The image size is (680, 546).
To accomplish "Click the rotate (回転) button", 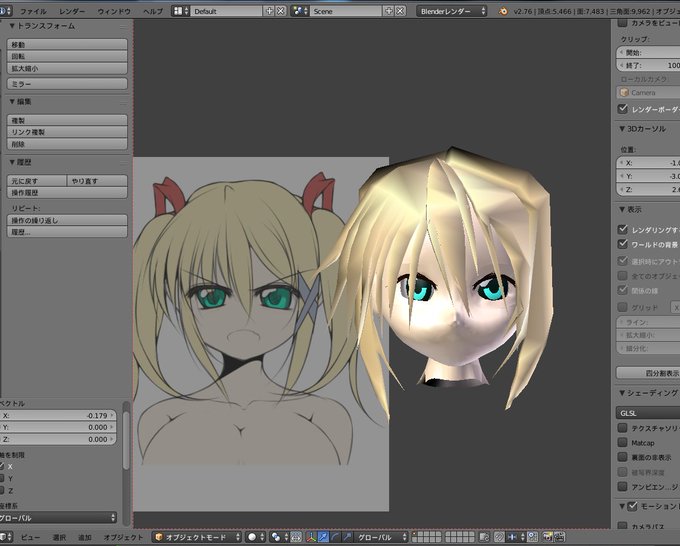I will (x=67, y=56).
